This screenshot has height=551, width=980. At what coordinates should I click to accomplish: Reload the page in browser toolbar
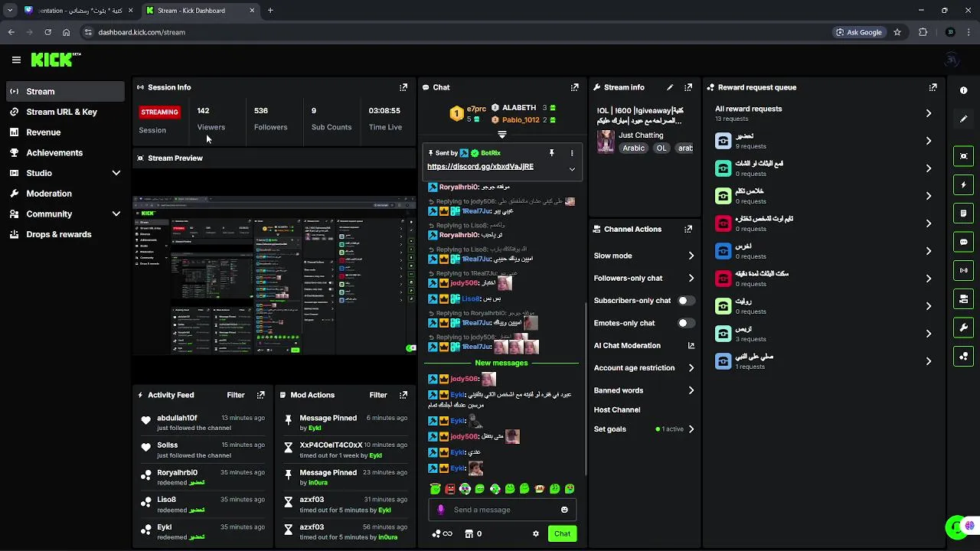tap(47, 32)
